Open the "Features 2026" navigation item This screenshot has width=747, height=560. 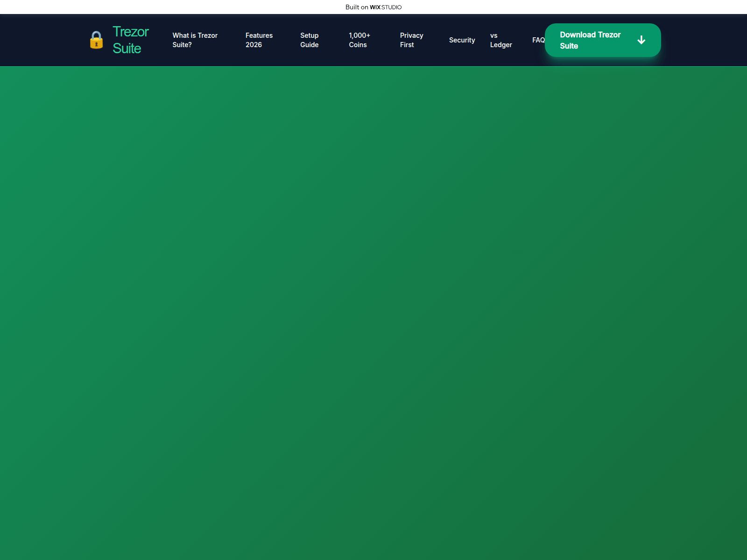(259, 40)
